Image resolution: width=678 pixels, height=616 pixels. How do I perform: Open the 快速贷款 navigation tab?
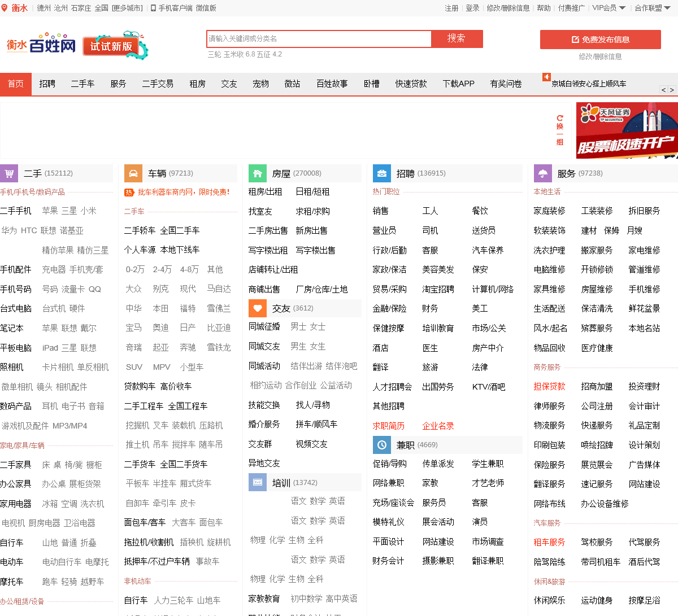[411, 84]
